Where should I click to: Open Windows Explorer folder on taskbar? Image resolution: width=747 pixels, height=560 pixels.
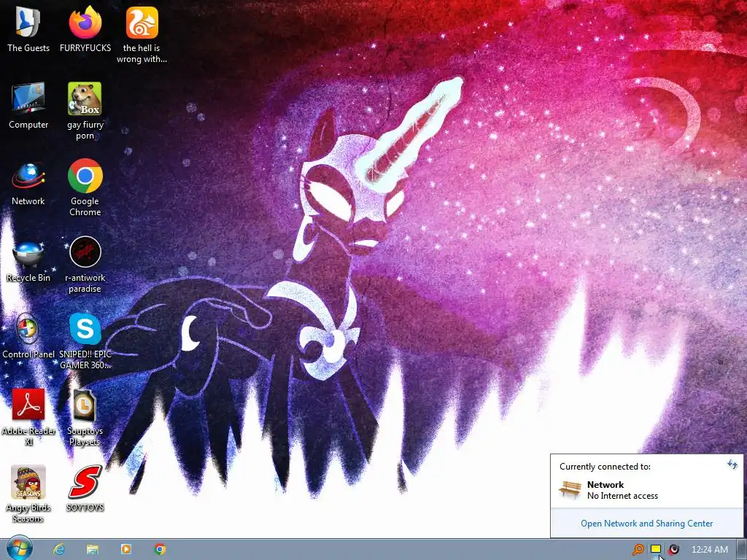click(93, 549)
